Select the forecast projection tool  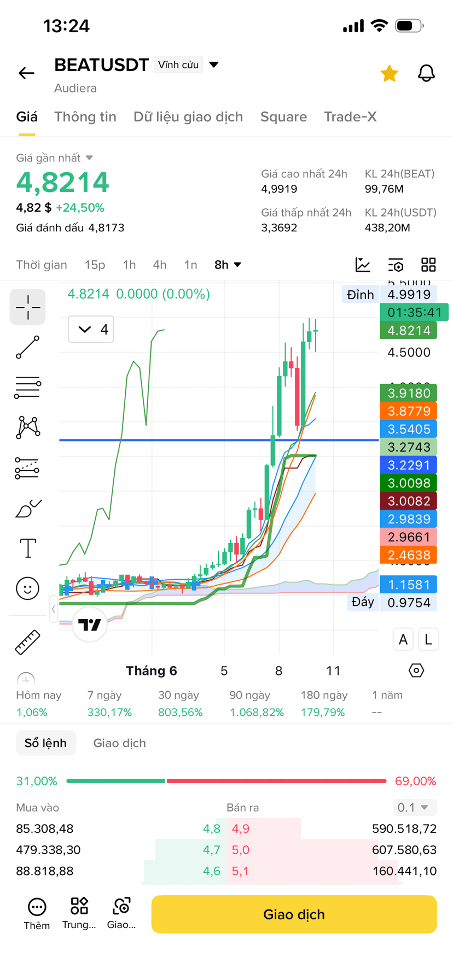(x=27, y=468)
